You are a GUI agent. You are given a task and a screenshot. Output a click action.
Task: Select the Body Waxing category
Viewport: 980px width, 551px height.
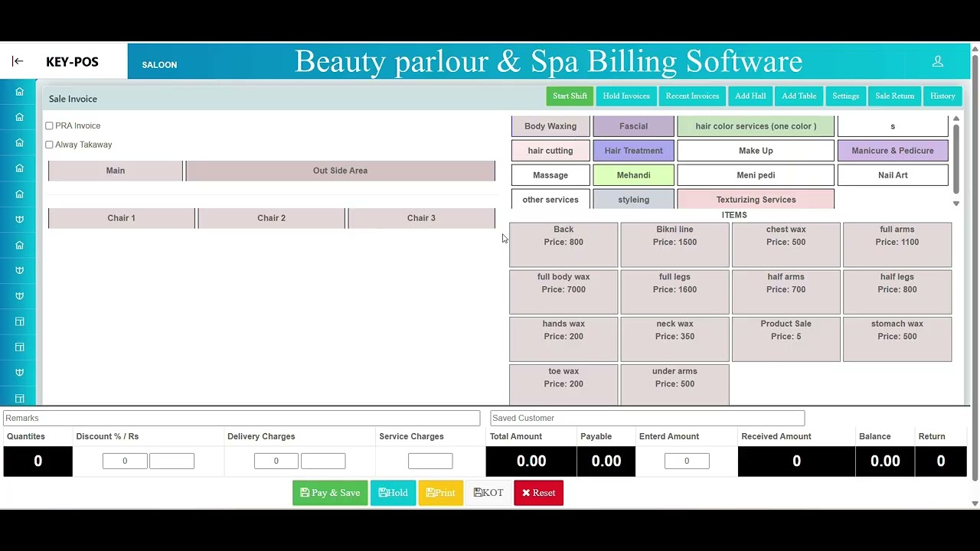(550, 126)
